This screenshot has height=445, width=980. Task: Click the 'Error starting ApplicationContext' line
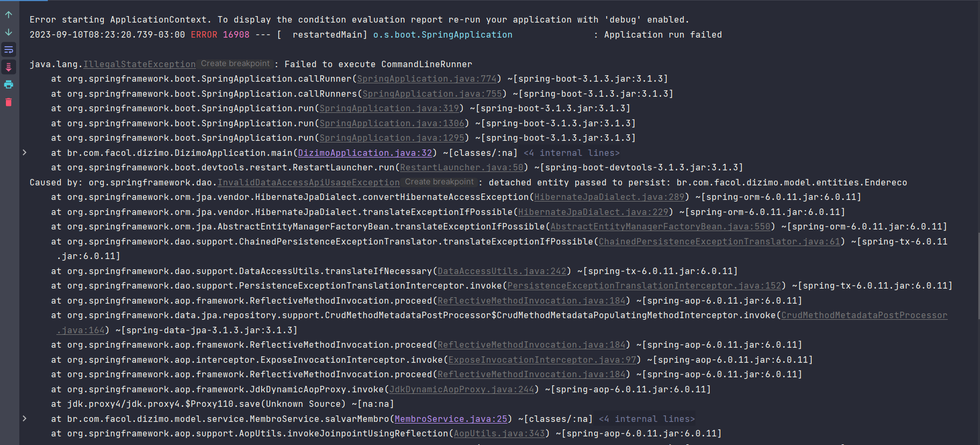point(360,20)
